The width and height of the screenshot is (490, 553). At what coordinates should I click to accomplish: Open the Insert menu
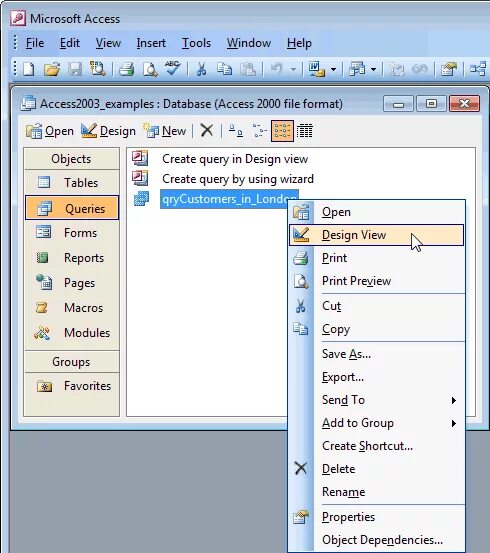tap(151, 43)
